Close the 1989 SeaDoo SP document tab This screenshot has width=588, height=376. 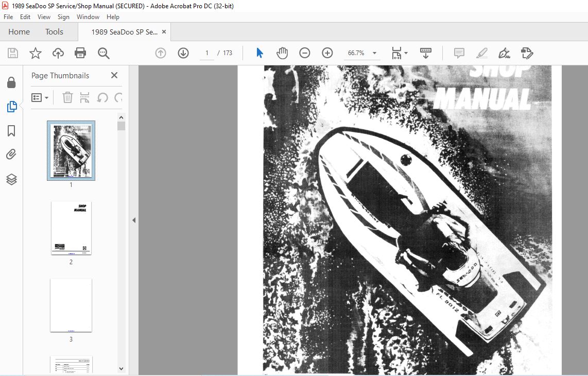pyautogui.click(x=164, y=32)
